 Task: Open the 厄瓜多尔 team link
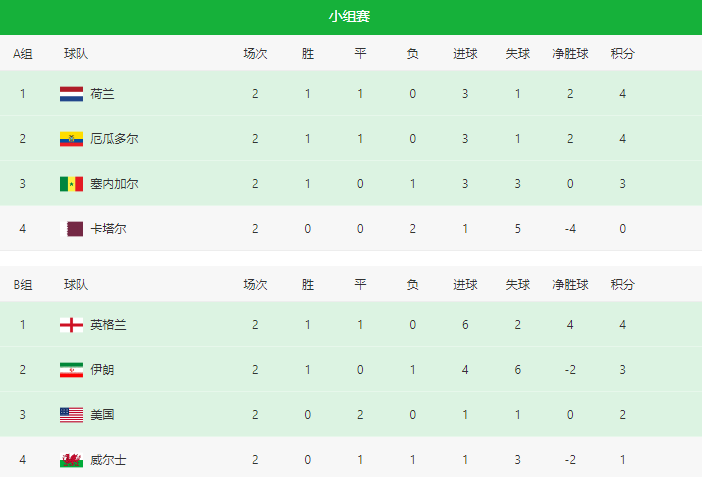114,139
